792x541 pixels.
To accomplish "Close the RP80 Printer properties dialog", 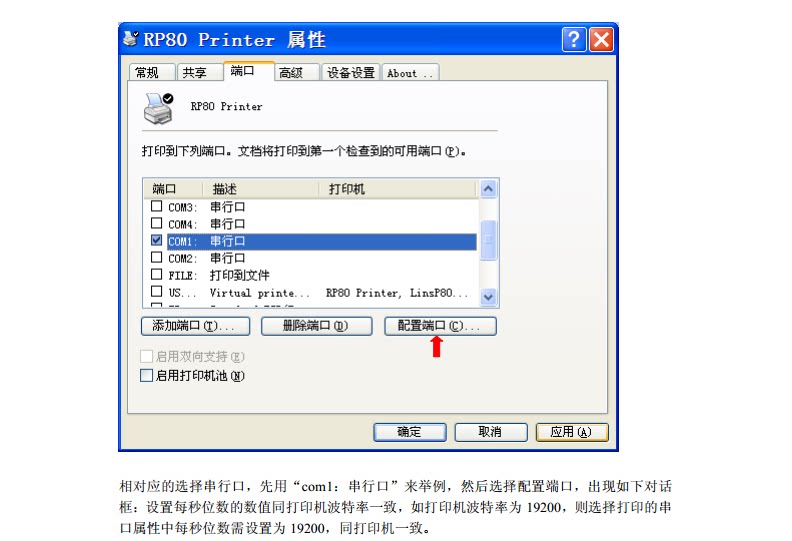I will click(x=602, y=39).
